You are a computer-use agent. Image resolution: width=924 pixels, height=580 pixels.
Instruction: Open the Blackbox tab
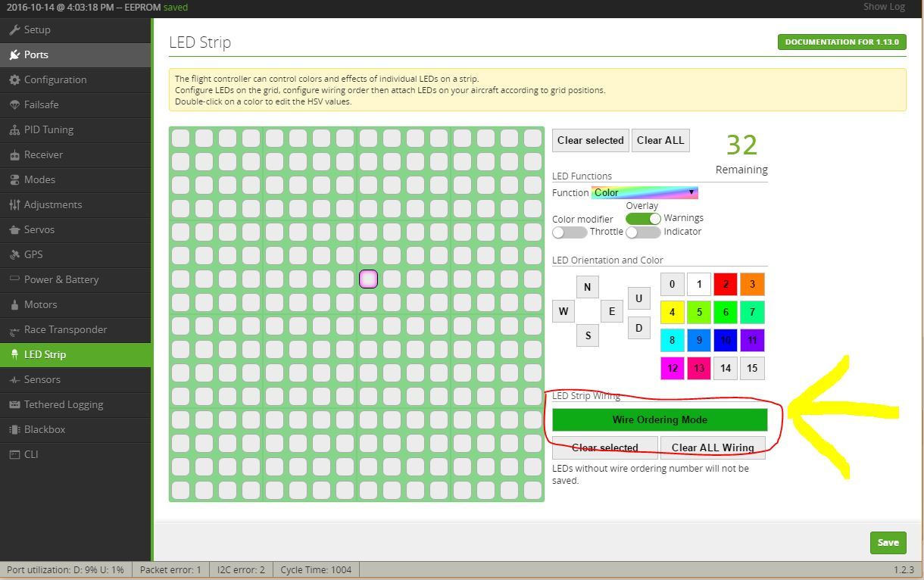pos(76,429)
